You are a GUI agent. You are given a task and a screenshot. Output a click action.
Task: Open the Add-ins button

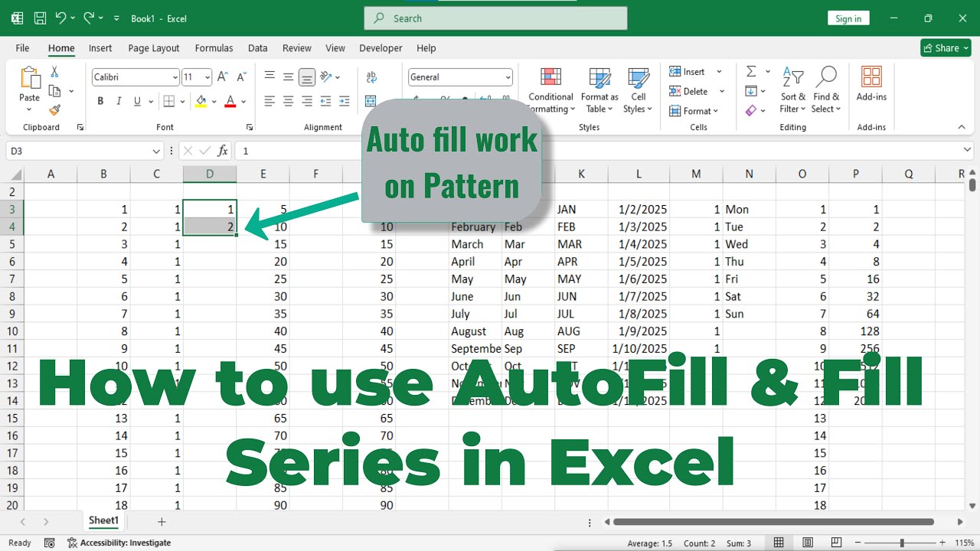click(x=871, y=84)
